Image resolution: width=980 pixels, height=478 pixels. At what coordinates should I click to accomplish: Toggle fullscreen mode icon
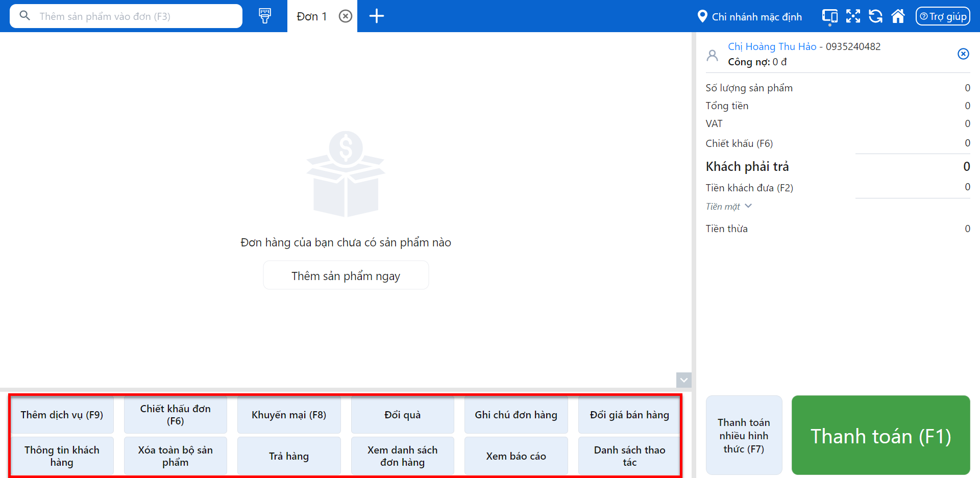coord(853,16)
